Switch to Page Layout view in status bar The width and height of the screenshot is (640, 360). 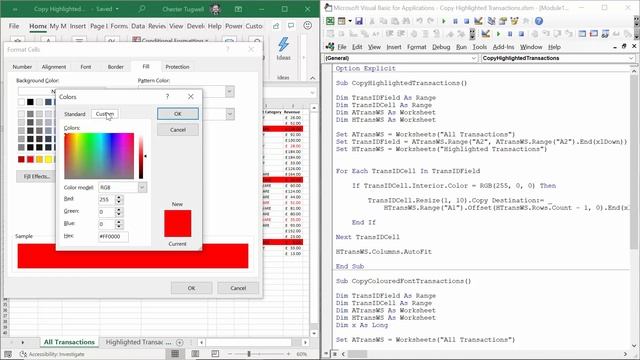196,353
